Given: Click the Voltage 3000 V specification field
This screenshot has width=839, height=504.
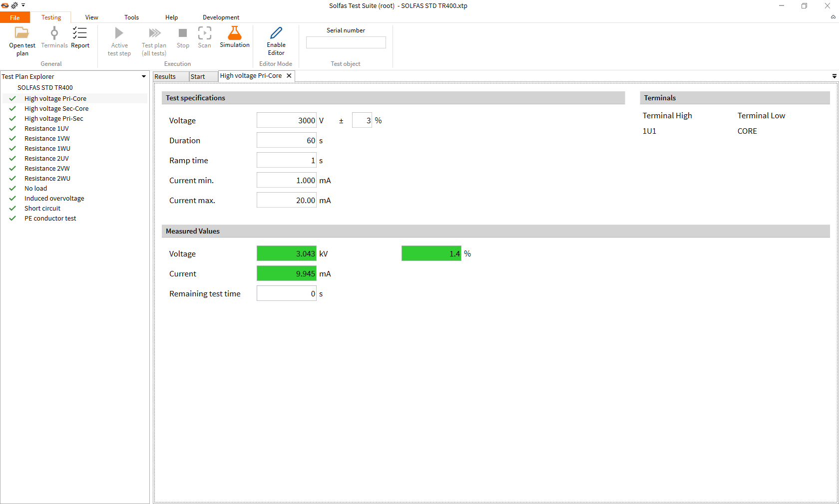Looking at the screenshot, I should (287, 120).
